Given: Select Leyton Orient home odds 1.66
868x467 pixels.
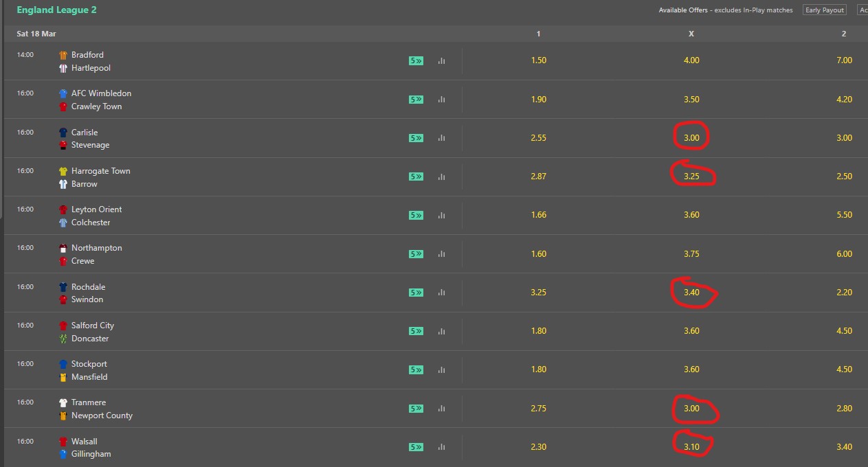Looking at the screenshot, I should 539,215.
